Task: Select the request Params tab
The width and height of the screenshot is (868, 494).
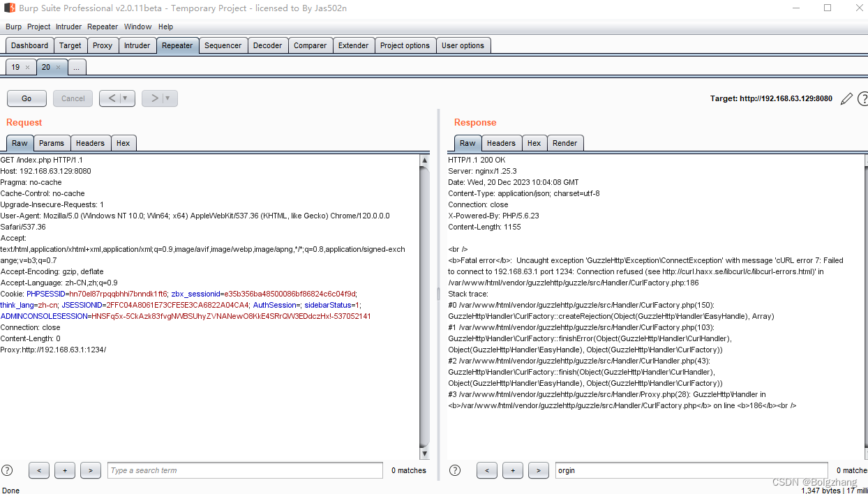Action: 52,143
